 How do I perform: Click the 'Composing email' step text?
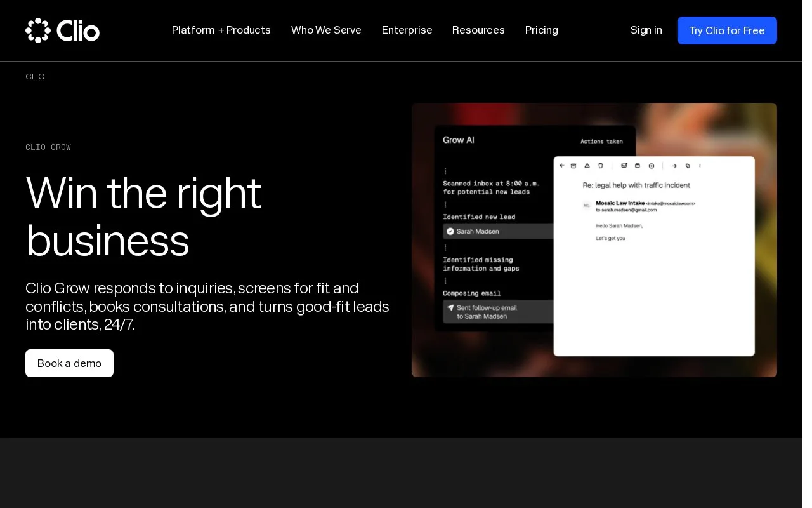tap(472, 293)
